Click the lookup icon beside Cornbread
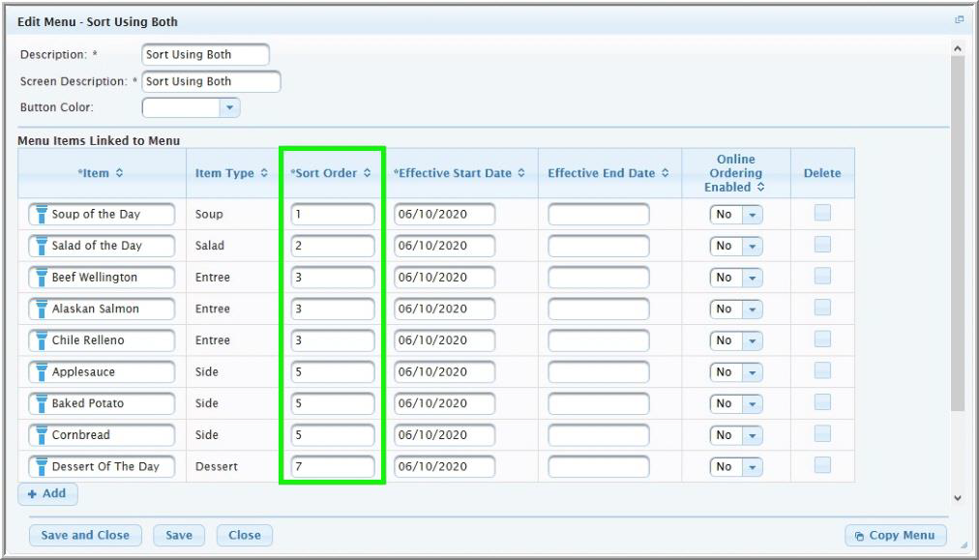The height and width of the screenshot is (560, 979). 41,435
